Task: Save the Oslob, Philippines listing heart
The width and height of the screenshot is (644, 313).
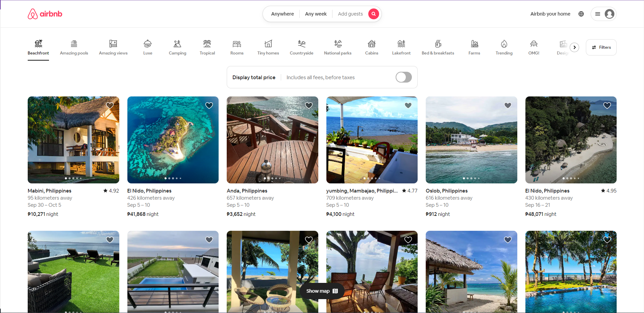Action: point(507,106)
